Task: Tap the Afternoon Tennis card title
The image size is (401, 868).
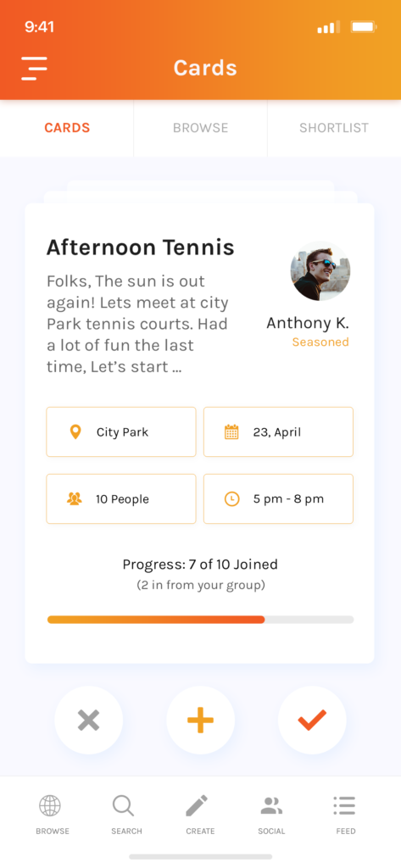Action: [140, 248]
